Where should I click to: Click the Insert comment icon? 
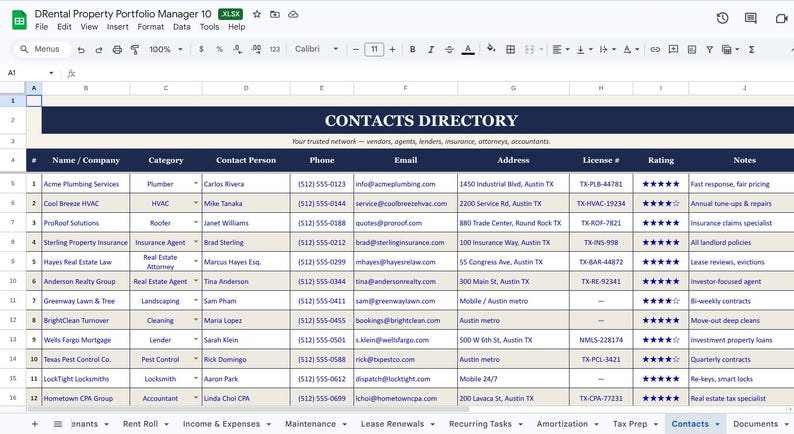click(x=673, y=50)
